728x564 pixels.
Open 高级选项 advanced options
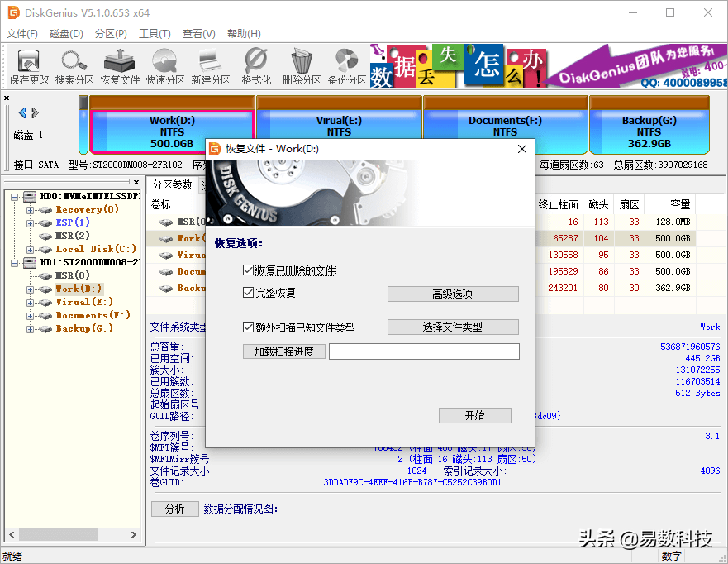point(453,294)
